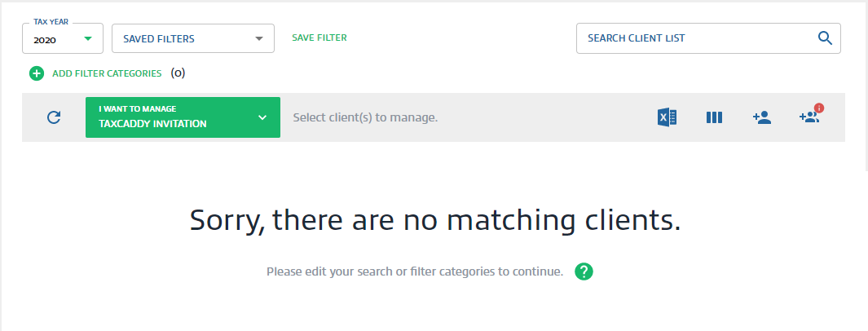Focus the Search Client List field
The image size is (868, 331).
[693, 38]
